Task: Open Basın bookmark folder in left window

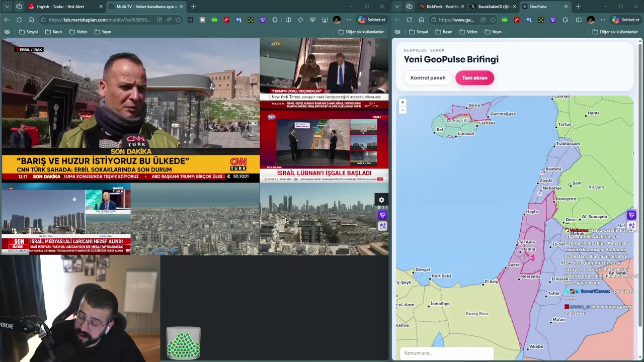Action: pyautogui.click(x=54, y=32)
